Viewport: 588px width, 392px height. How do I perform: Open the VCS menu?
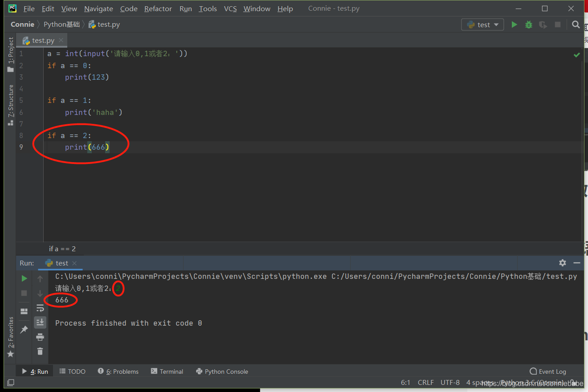click(230, 9)
